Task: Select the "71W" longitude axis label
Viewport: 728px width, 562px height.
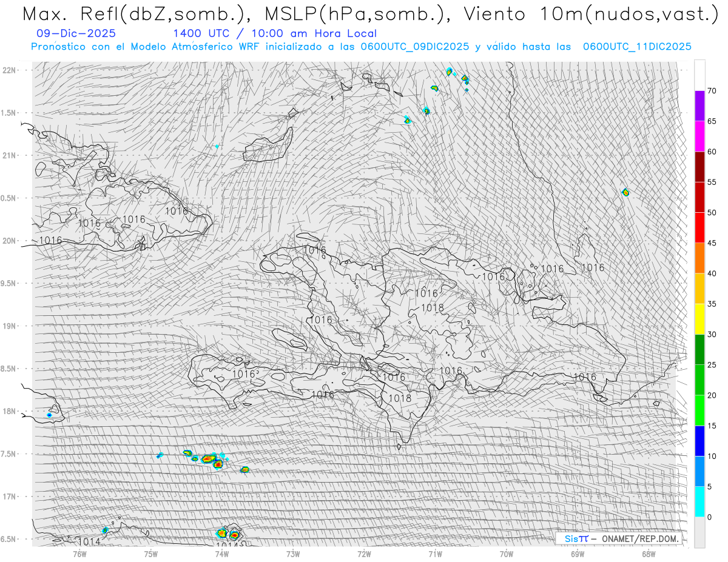Action: pos(436,554)
